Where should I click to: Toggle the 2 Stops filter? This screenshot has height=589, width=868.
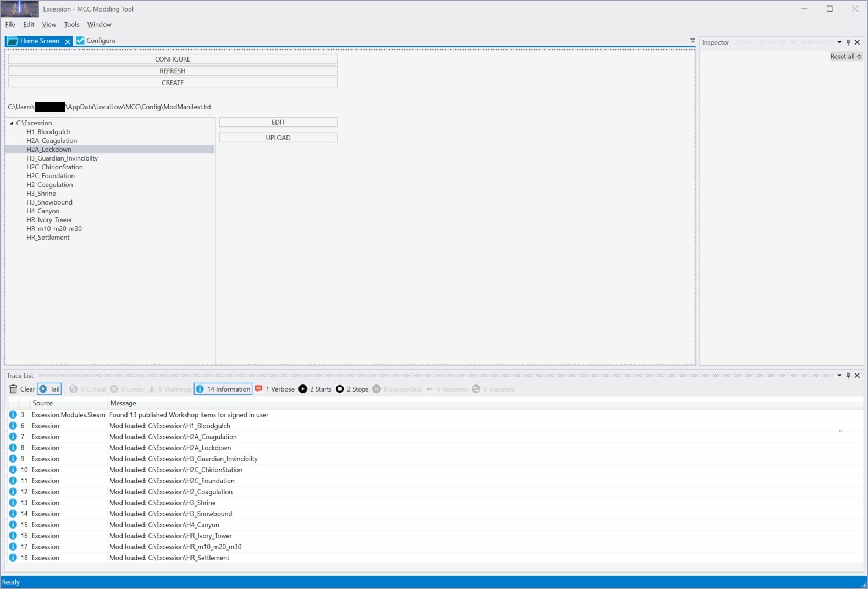pyautogui.click(x=352, y=389)
